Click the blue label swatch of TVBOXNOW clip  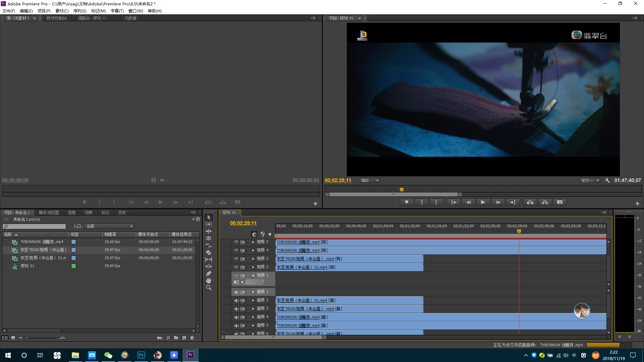pos(73,242)
